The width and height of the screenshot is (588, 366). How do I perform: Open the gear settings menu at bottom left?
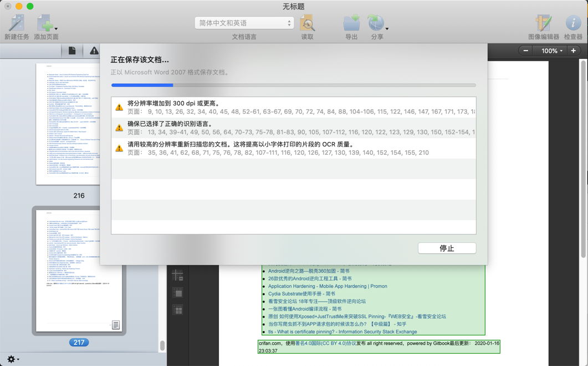13,359
